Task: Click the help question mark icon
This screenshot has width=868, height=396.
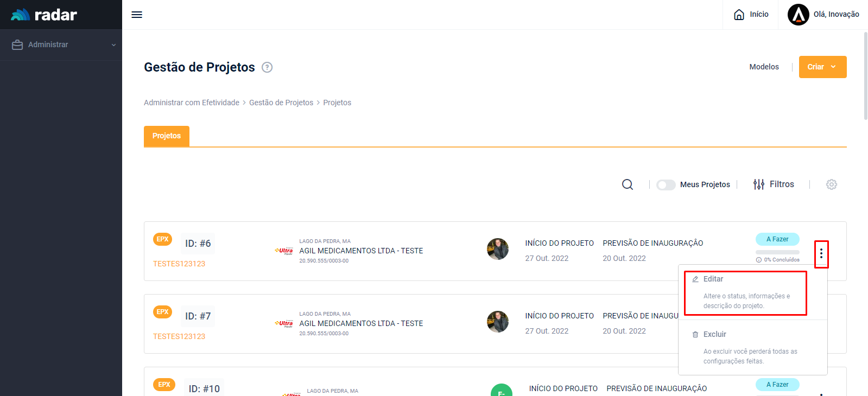Action: (267, 67)
